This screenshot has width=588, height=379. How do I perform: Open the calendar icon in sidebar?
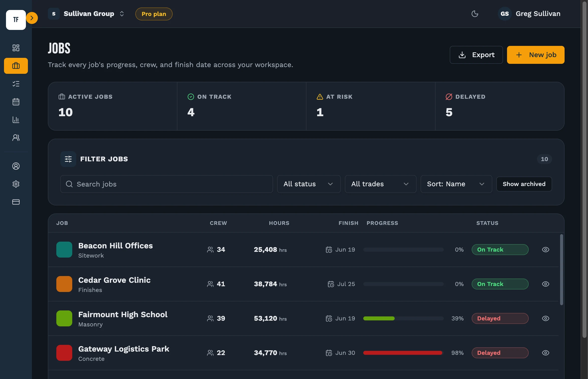(x=16, y=102)
